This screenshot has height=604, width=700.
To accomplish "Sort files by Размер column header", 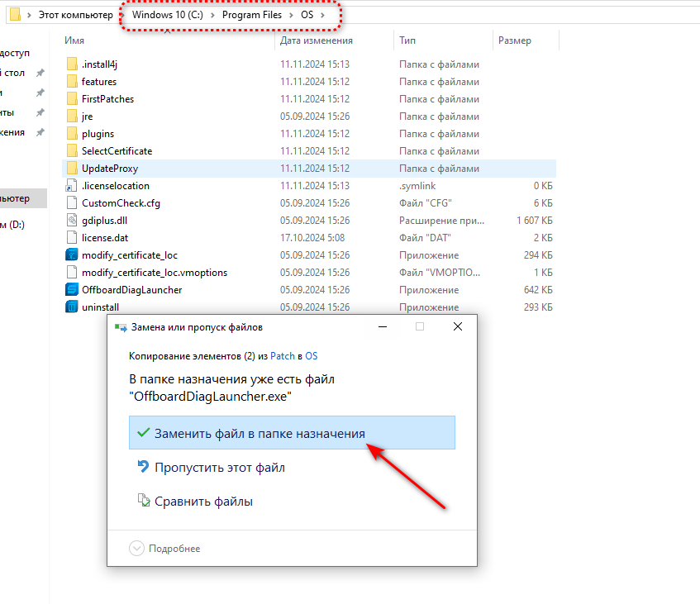I will (515, 40).
